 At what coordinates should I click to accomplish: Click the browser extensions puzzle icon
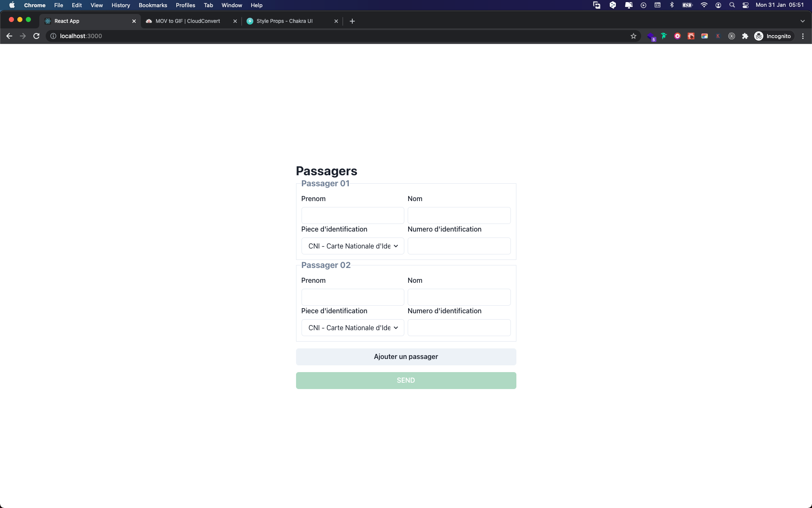point(745,36)
